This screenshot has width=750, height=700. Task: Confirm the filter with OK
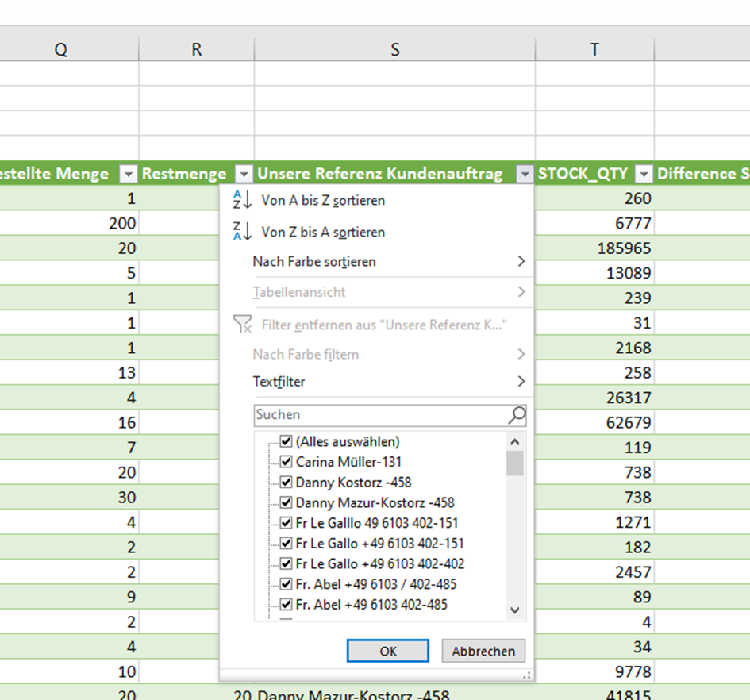tap(387, 651)
